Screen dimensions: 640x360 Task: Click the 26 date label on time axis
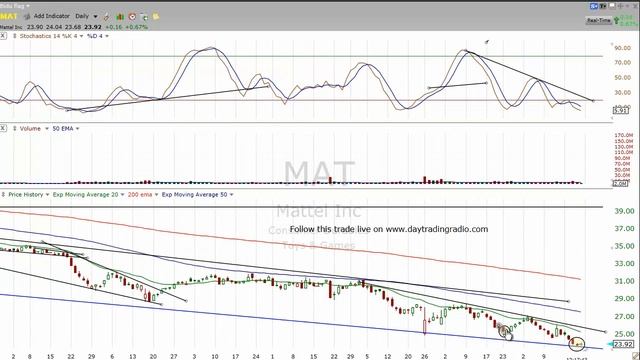tap(424, 356)
